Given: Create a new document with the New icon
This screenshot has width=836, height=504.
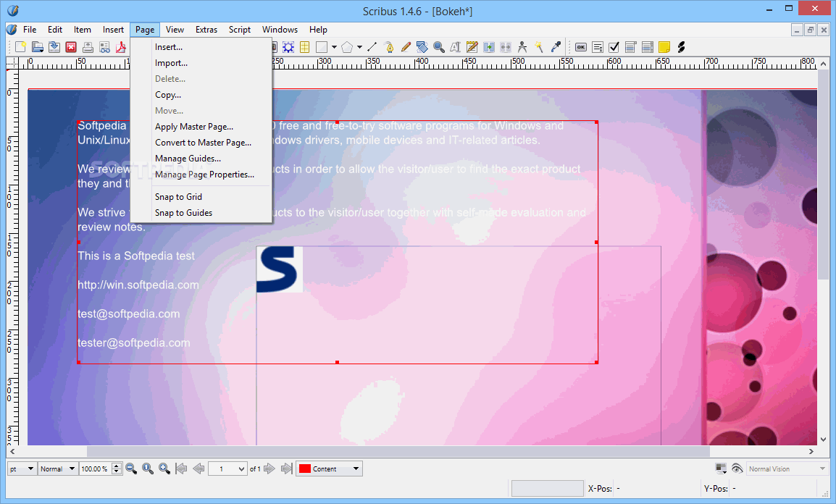Looking at the screenshot, I should 20,47.
